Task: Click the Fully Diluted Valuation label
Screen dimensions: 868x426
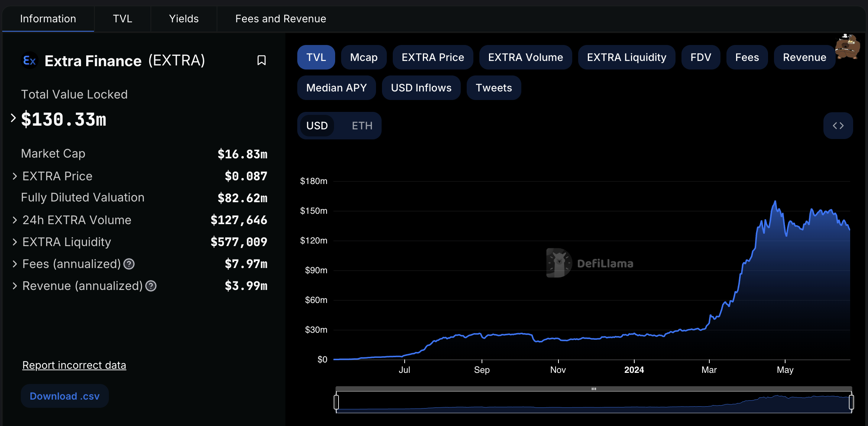Action: pos(82,197)
